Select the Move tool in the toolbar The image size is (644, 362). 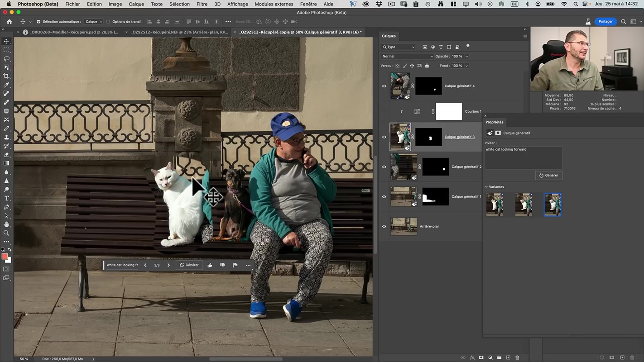(6, 41)
